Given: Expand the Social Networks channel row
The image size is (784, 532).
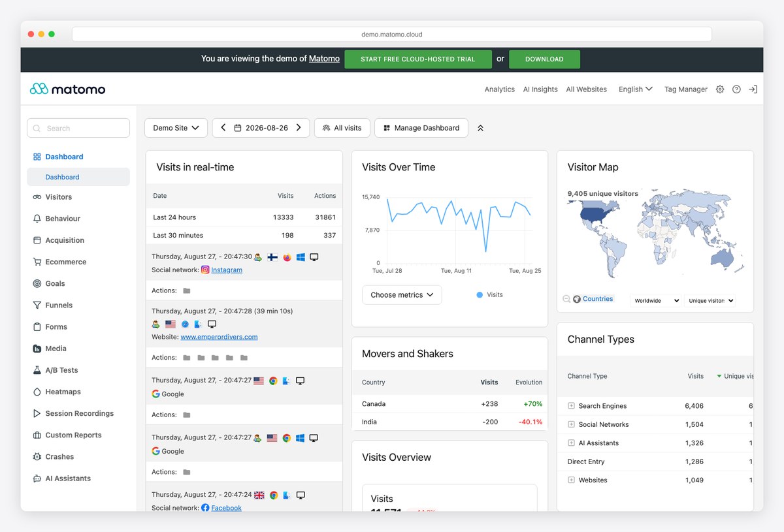Looking at the screenshot, I should 571,424.
